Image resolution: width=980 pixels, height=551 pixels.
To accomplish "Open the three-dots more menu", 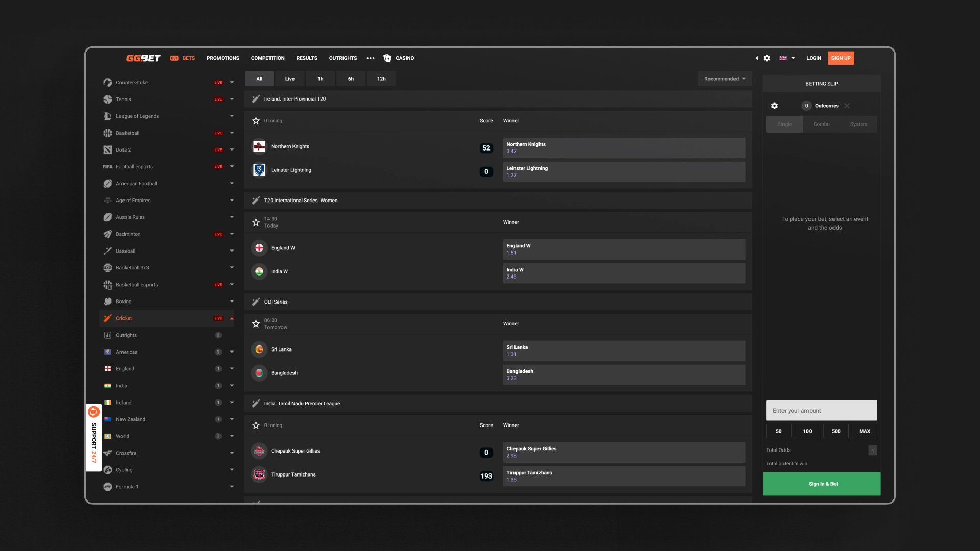I will coord(371,58).
